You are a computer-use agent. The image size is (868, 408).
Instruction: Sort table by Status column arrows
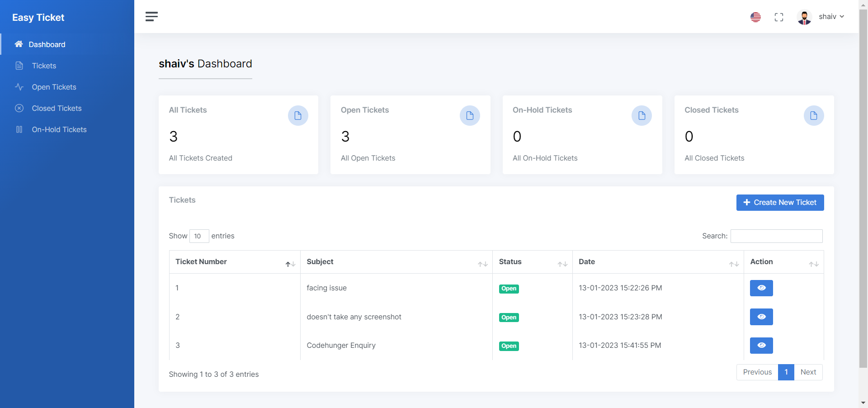point(562,264)
